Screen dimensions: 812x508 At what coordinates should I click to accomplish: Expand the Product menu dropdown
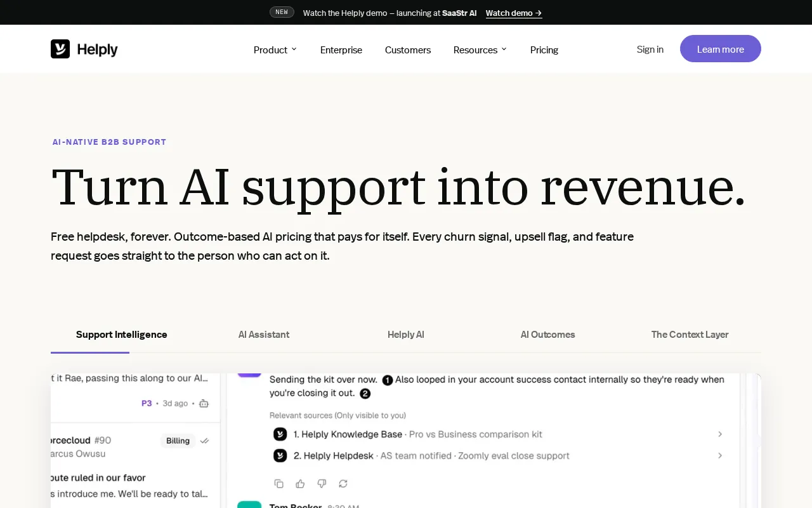point(275,50)
